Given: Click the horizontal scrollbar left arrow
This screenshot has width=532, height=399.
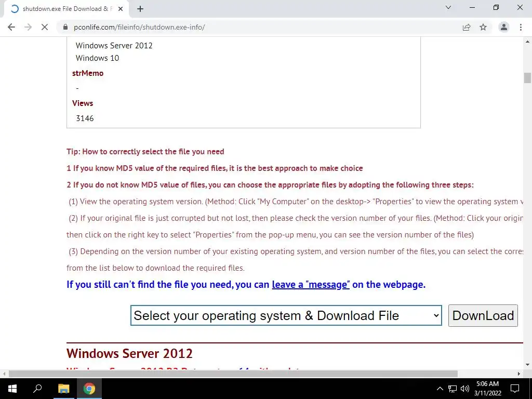Looking at the screenshot, I should [x=4, y=374].
